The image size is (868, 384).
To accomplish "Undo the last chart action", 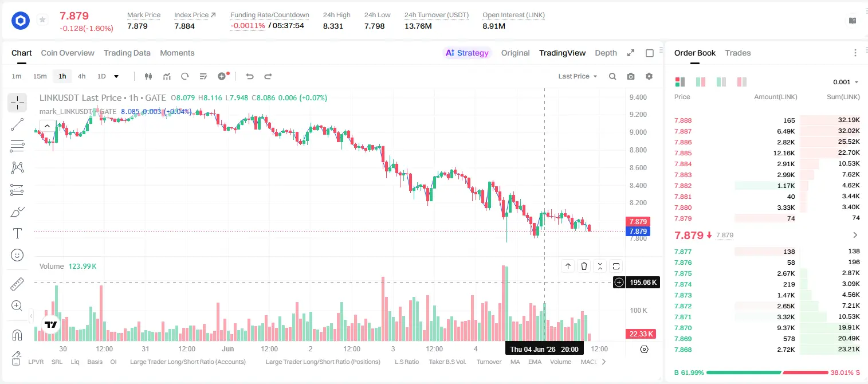I will pos(249,76).
